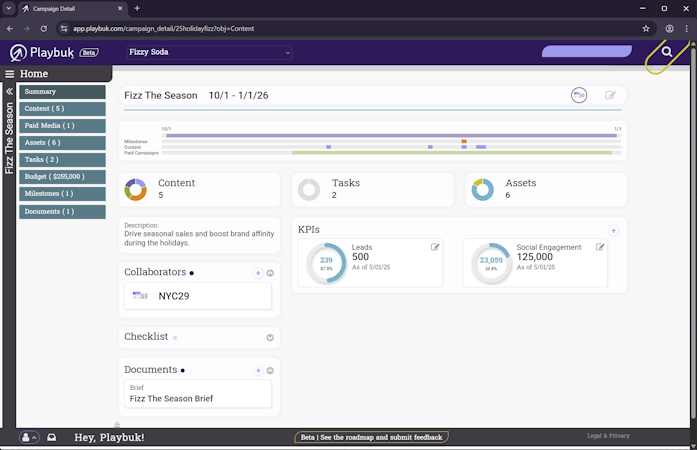
Task: Open Chrome three-dot menu
Action: 687,28
